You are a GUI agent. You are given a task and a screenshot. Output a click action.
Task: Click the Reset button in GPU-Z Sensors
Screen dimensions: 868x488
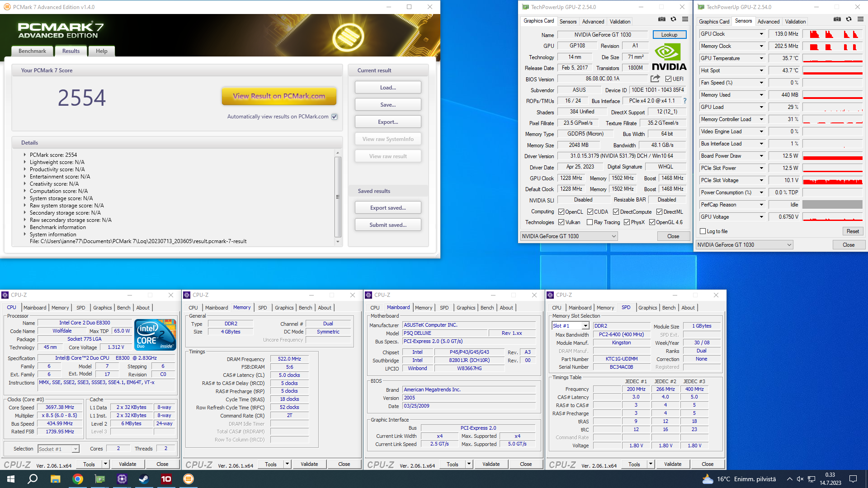(x=853, y=231)
